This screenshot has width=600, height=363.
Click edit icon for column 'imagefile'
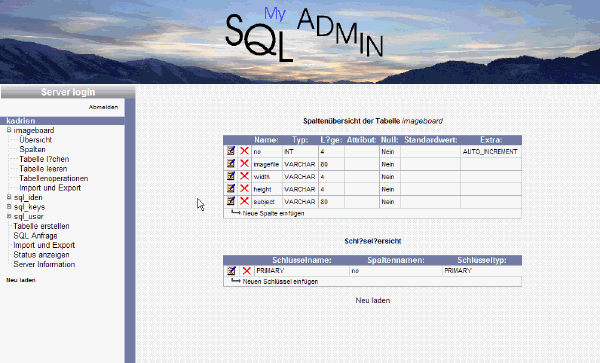(x=231, y=164)
